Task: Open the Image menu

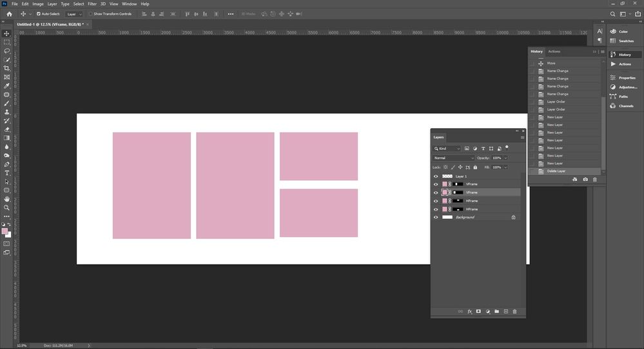Action: click(x=38, y=4)
